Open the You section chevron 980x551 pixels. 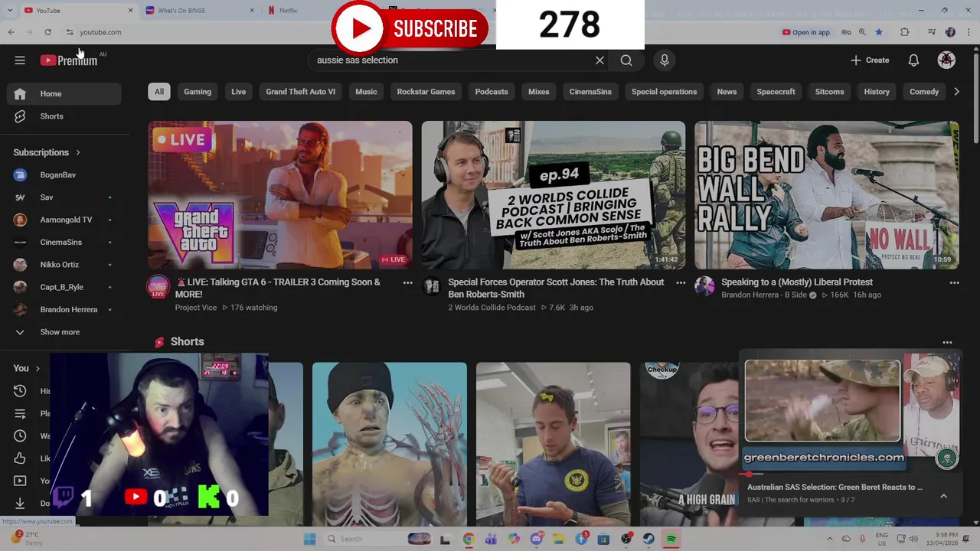(37, 369)
